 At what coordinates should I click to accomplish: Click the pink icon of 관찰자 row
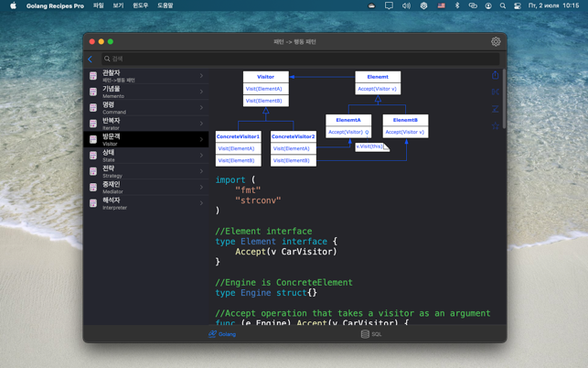(93, 76)
